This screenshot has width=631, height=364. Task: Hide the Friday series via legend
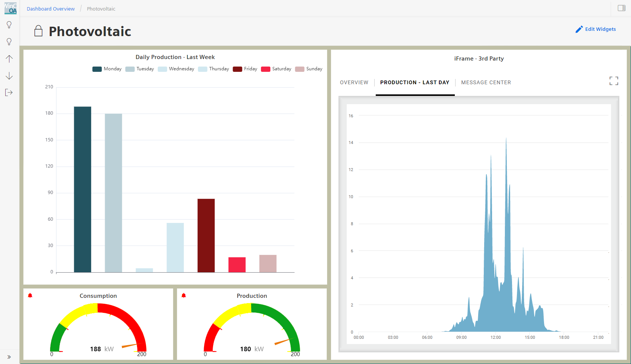[x=245, y=69]
